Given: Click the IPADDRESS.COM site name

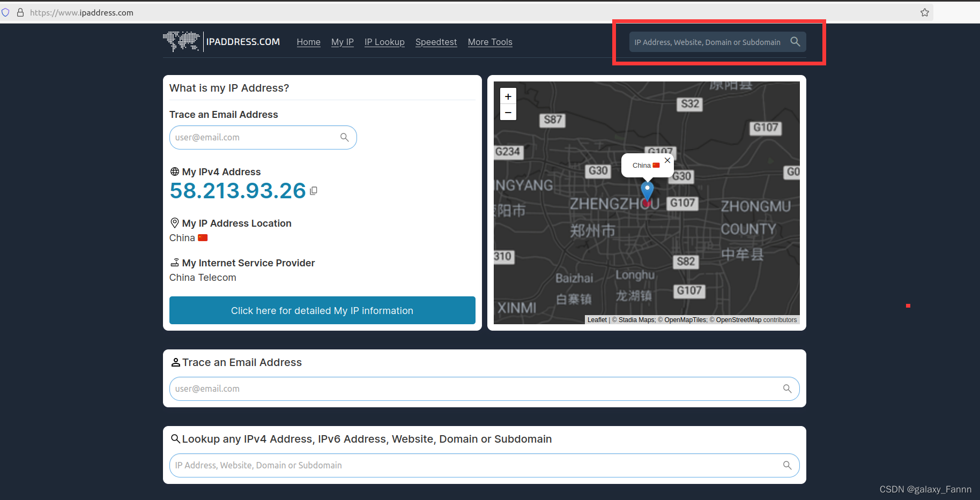Looking at the screenshot, I should (x=243, y=42).
